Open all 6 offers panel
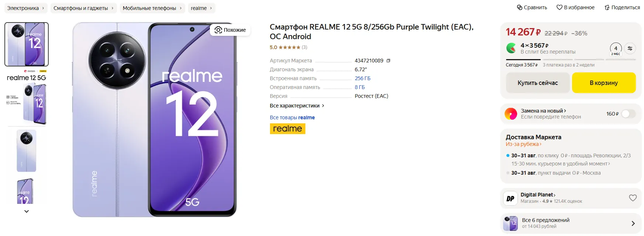Screen dimensions: 644x236 click(571, 223)
